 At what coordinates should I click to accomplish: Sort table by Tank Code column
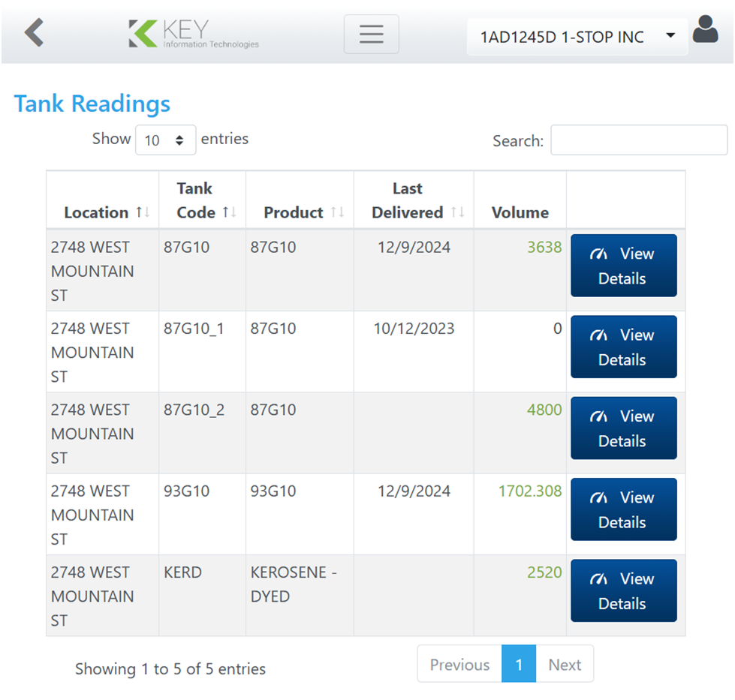pos(203,200)
